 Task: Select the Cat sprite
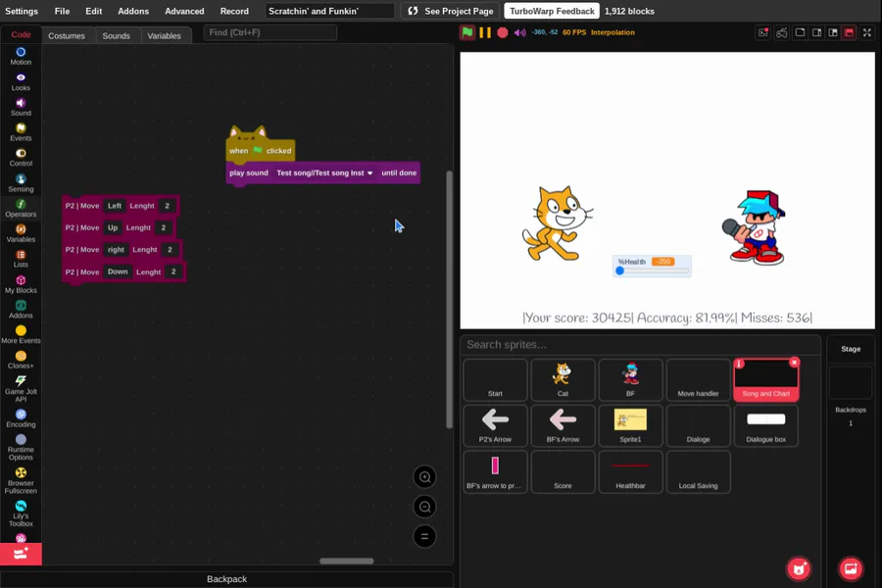pos(563,380)
